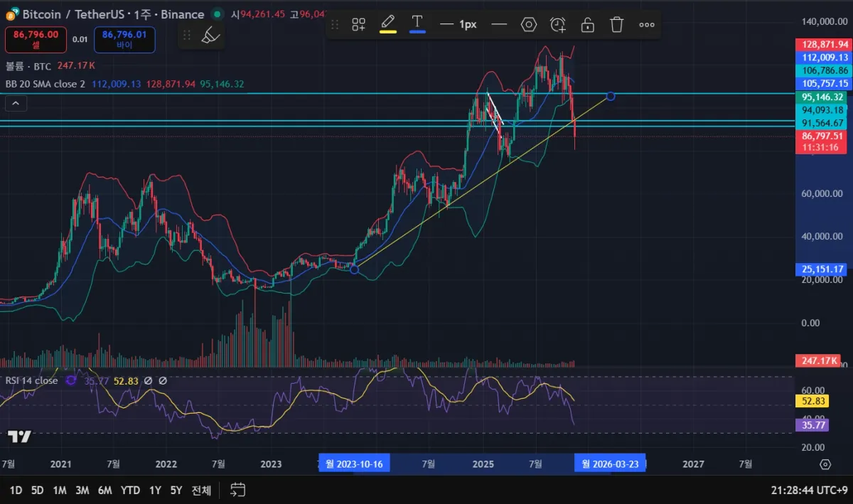Click the 105,757.15 price label

822,83
